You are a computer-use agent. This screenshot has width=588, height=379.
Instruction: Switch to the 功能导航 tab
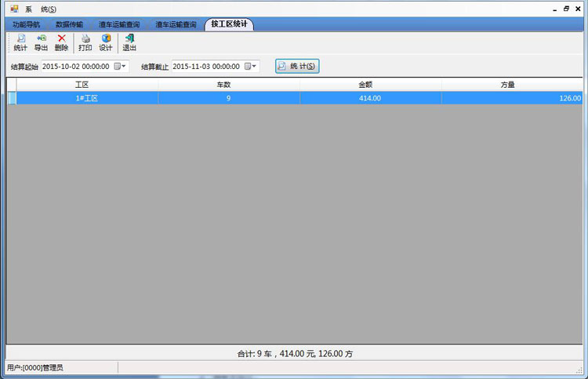click(x=26, y=24)
